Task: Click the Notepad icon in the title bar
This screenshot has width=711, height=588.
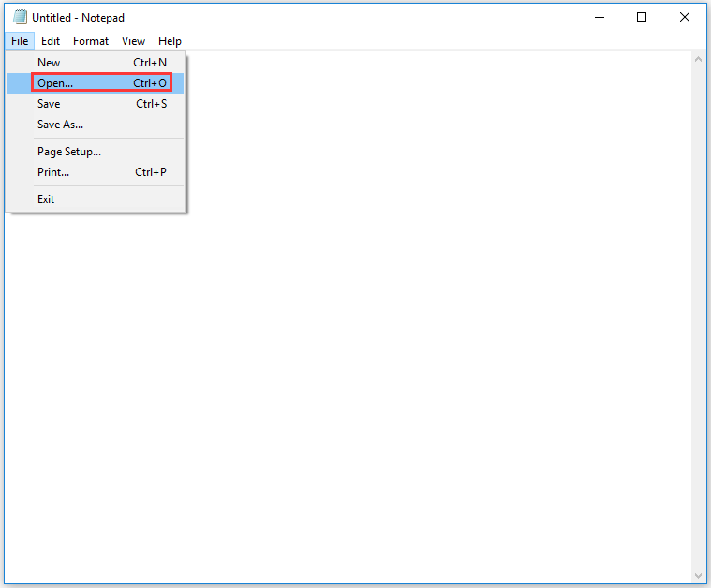Action: click(x=20, y=17)
